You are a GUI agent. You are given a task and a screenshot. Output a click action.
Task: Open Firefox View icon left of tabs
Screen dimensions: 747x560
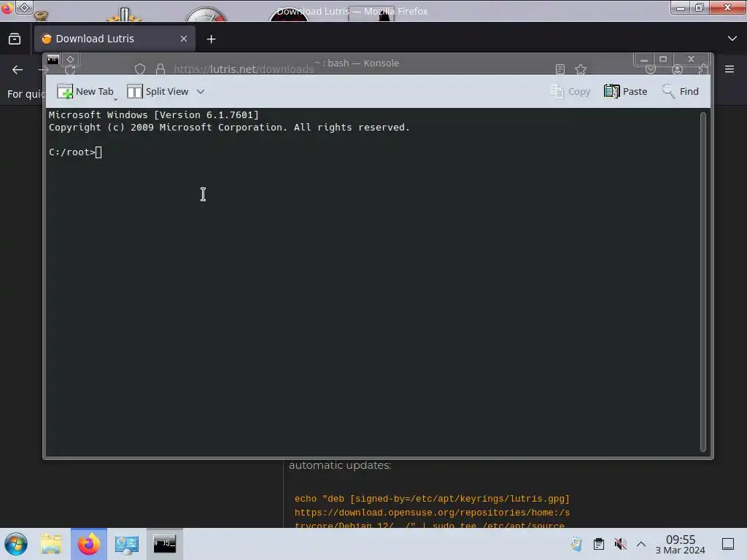(15, 39)
